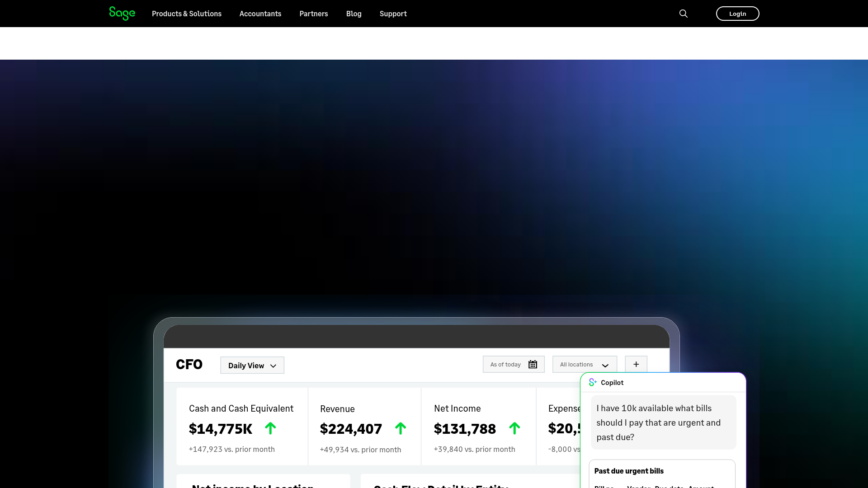Select Accountants in the navigation
Image resolution: width=868 pixels, height=488 pixels.
260,14
